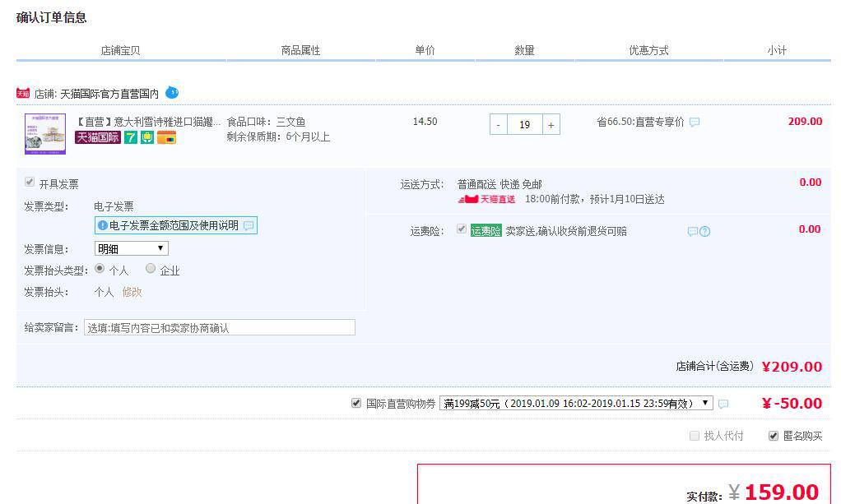Click the comment icon beside coupon dropdown
Image resolution: width=841 pixels, height=504 pixels.
tap(723, 404)
